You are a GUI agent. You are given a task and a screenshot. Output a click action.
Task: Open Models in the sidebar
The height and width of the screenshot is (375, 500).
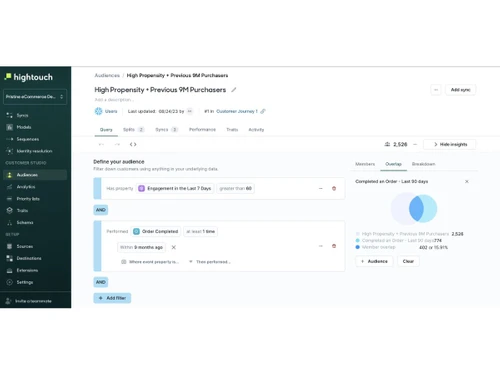tap(23, 127)
